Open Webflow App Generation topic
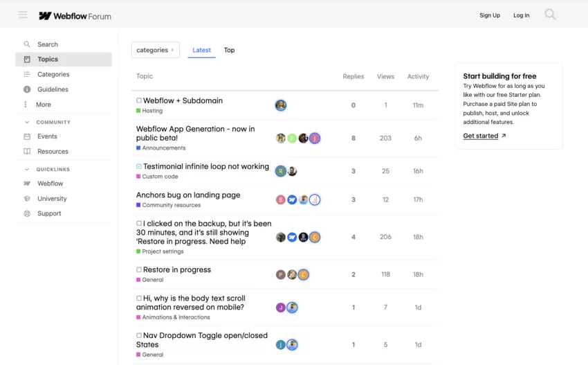Screen dimensions: 588x365 coord(195,133)
